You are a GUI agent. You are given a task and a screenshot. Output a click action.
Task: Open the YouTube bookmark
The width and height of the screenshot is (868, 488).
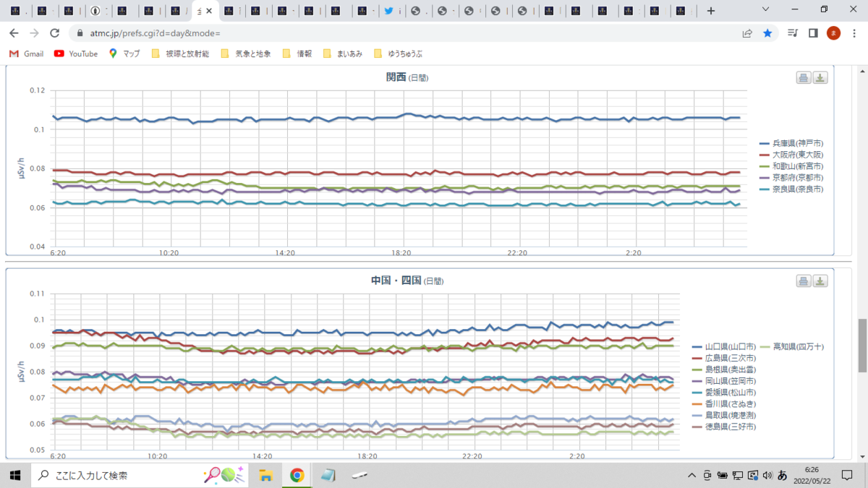[x=76, y=53]
